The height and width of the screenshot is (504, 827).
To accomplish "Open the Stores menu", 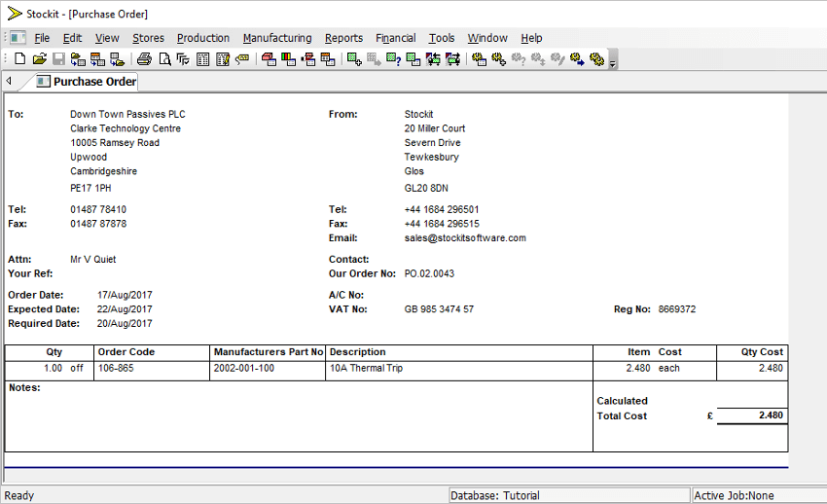I will tap(148, 38).
